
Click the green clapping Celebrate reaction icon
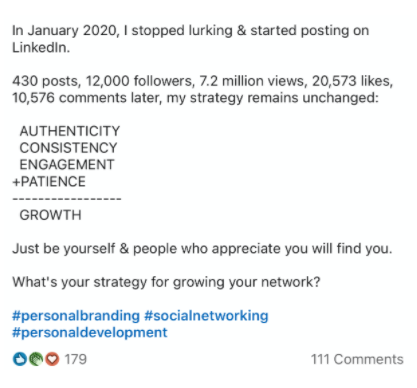(x=36, y=359)
